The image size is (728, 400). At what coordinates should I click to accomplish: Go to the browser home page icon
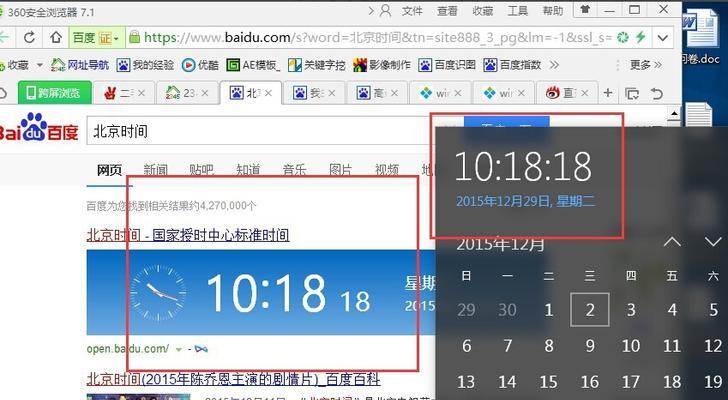[56, 37]
